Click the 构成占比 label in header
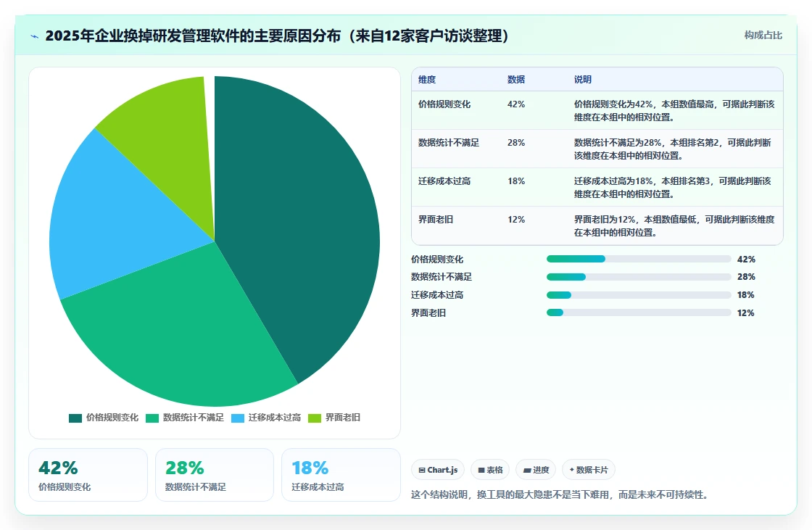Screen dimensions: 812x530 (x=763, y=36)
